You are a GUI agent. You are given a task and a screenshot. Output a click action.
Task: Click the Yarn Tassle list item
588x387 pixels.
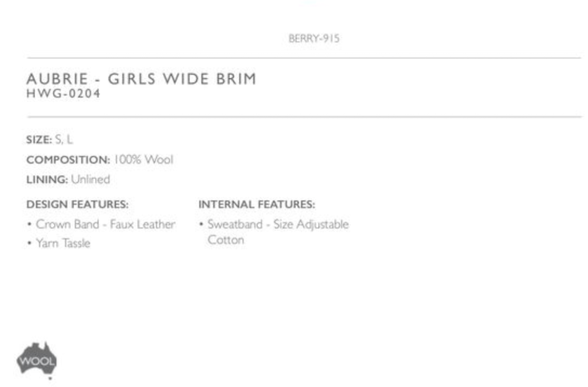pos(63,243)
